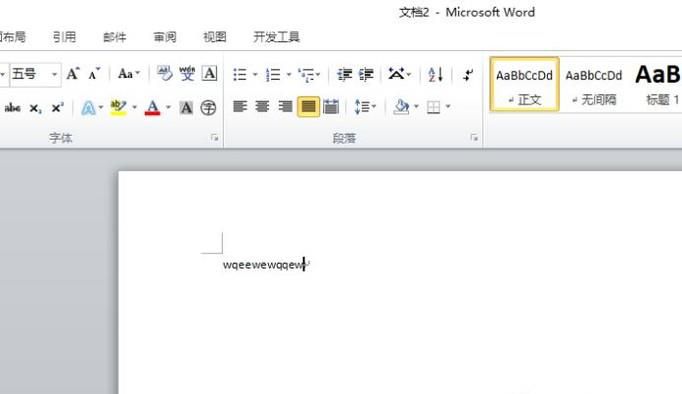Switch to the 视图 tab

tap(215, 37)
